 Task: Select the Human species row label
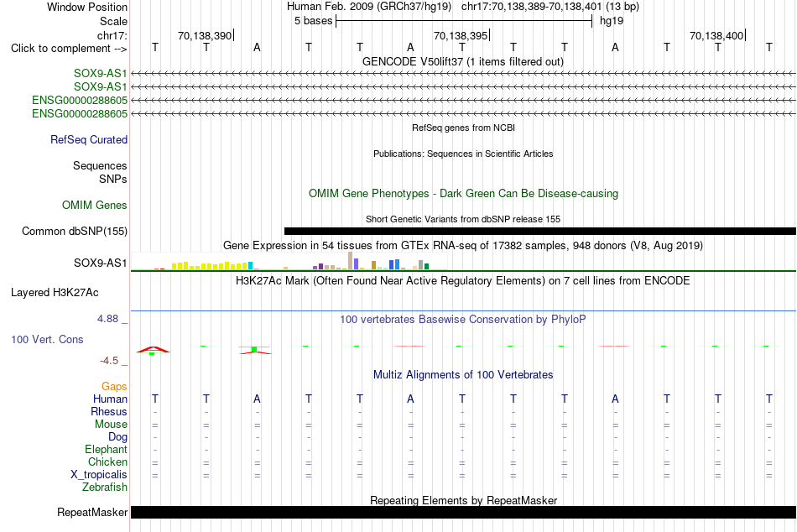pos(110,399)
